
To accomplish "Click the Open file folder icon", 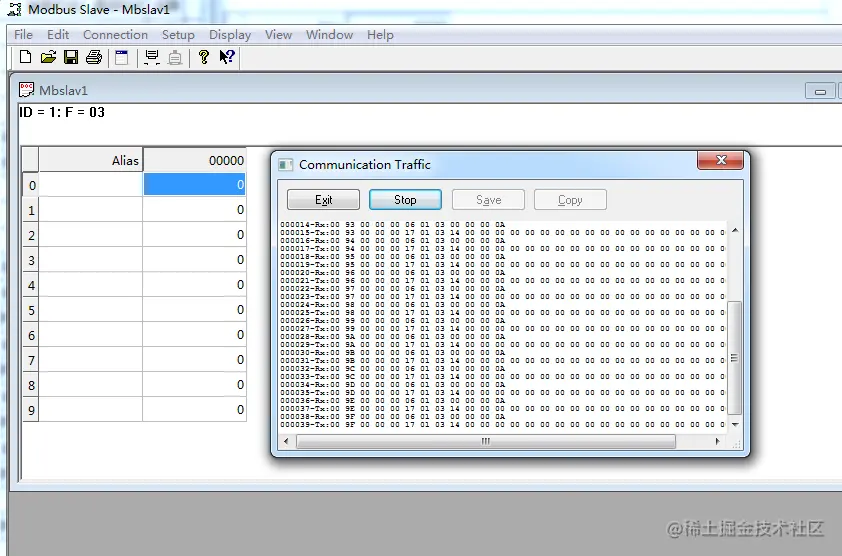I will (48, 57).
